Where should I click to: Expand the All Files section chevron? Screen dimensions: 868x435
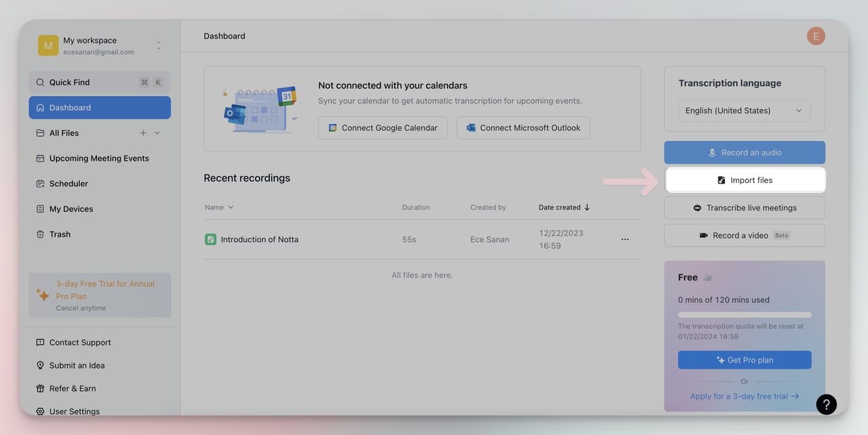pos(157,133)
